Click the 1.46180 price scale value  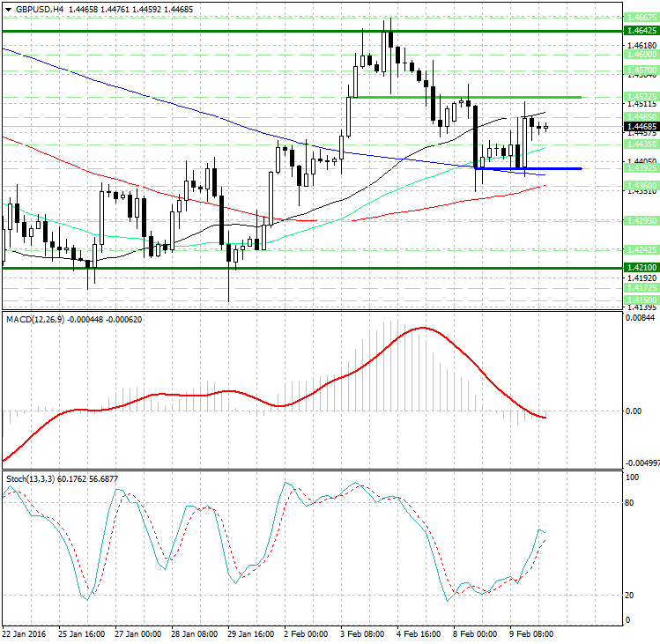641,46
